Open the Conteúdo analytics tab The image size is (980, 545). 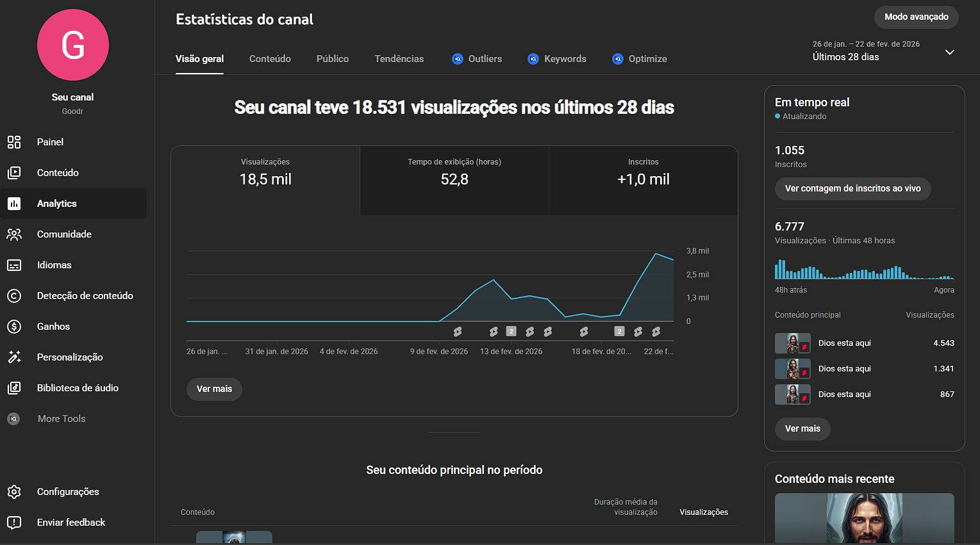(270, 59)
